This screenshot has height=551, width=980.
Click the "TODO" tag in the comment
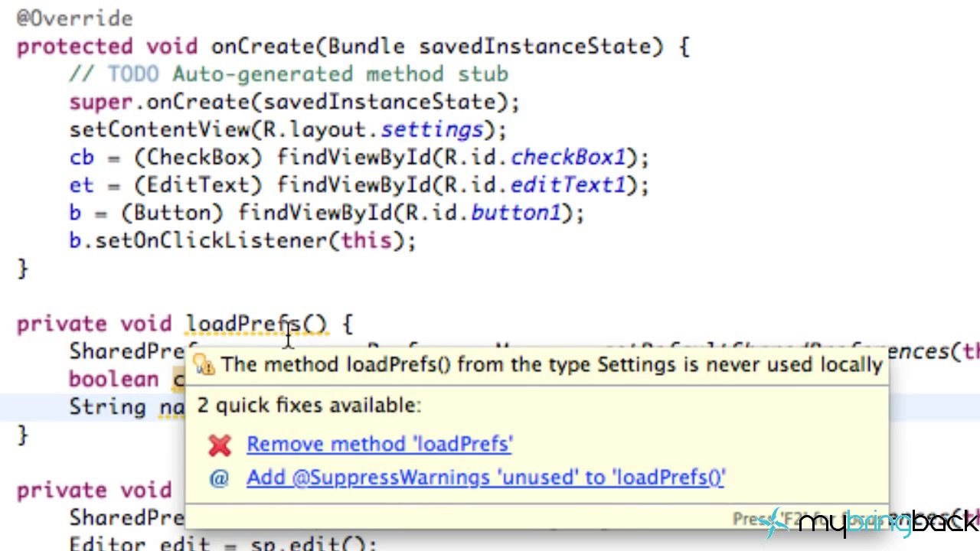[132, 74]
